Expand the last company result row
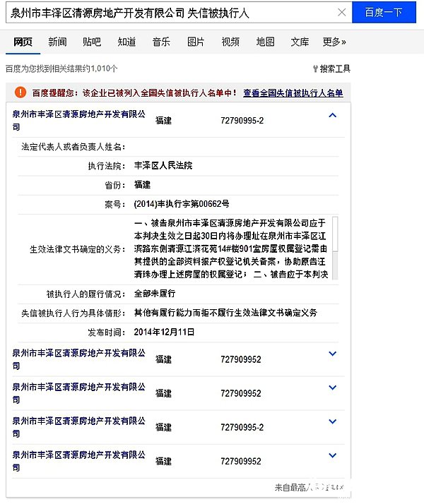This screenshot has height=504, width=424. tap(333, 456)
